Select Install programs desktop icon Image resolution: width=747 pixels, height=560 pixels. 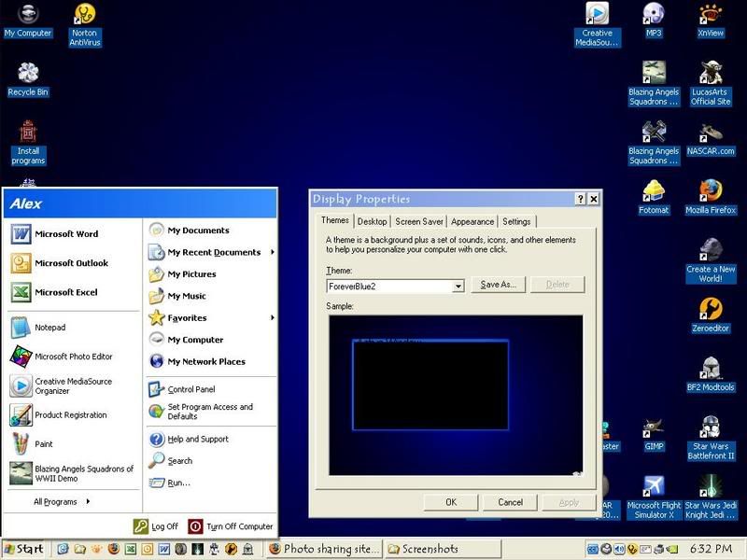pyautogui.click(x=28, y=143)
